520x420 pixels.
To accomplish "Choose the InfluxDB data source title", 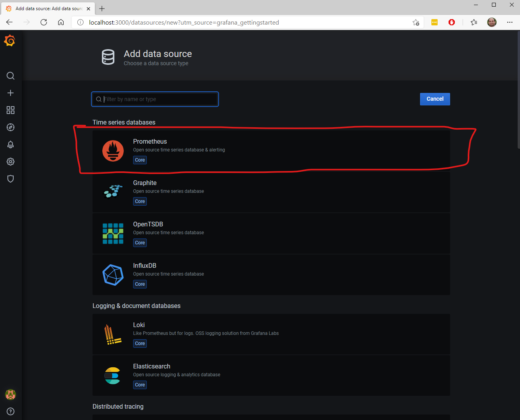I will (144, 265).
